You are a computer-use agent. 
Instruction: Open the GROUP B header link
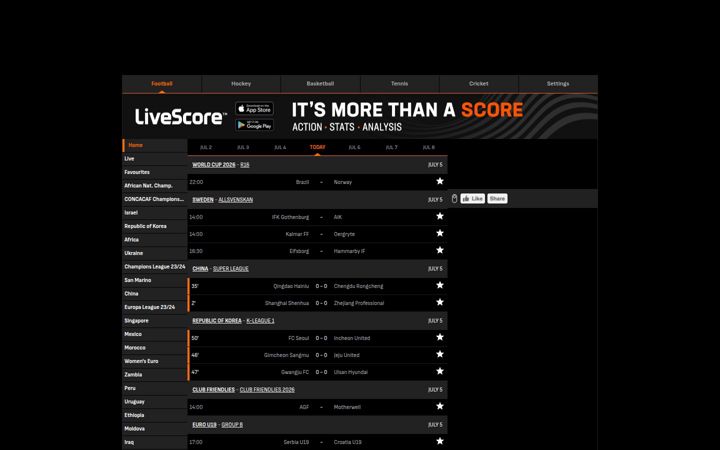[232, 425]
